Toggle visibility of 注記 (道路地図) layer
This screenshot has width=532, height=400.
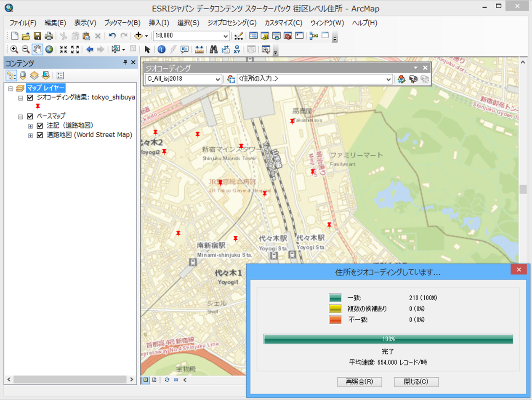pos(40,125)
